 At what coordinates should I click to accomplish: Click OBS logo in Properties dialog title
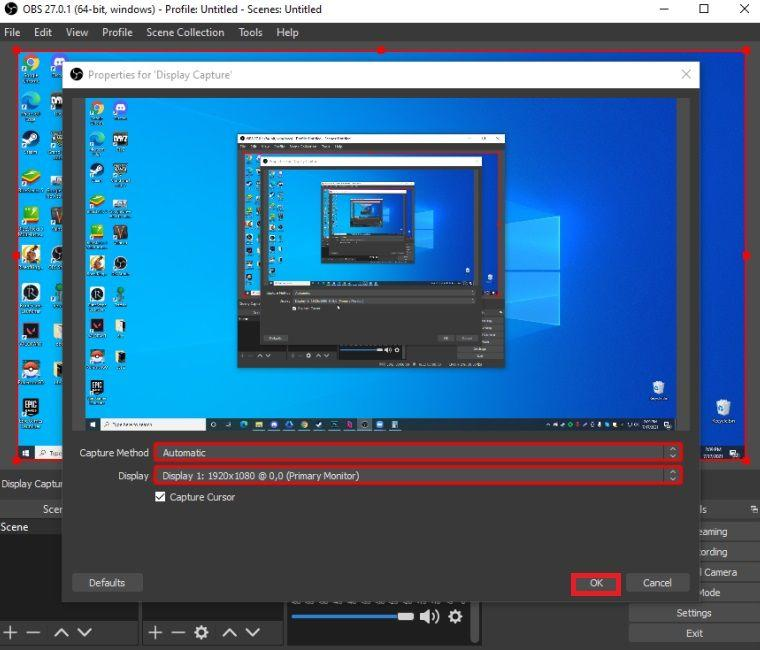point(77,75)
